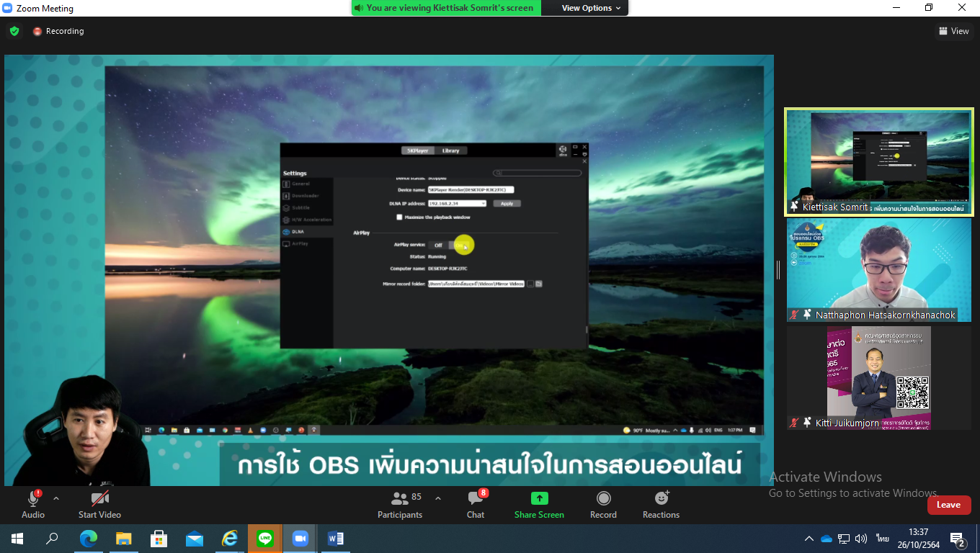The height and width of the screenshot is (553, 980).
Task: Open Mail app from taskbar
Action: pos(194,539)
